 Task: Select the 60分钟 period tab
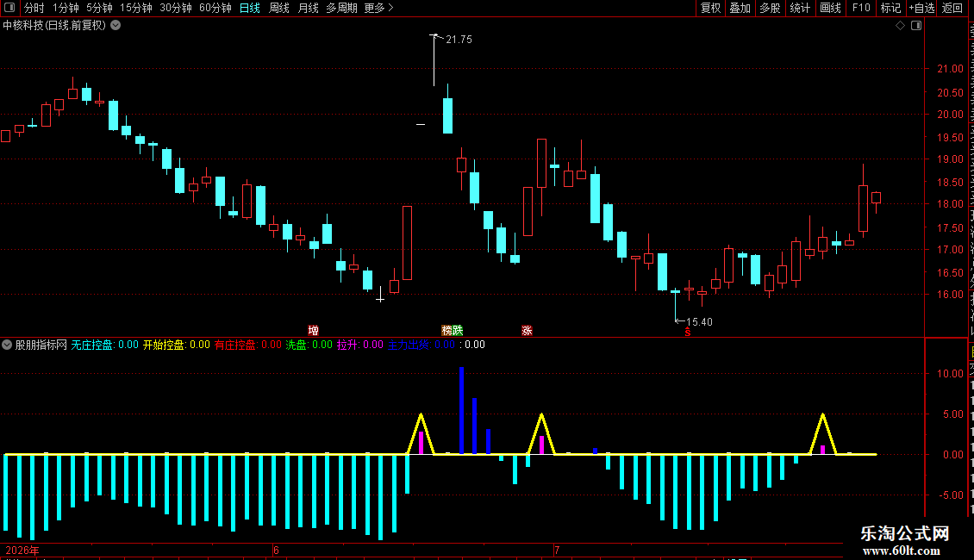(x=215, y=8)
